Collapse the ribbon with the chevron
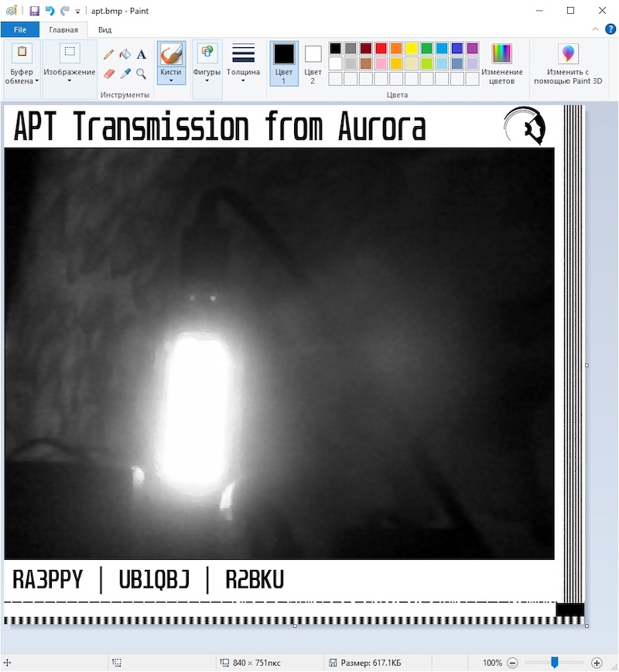This screenshot has width=619, height=672. coord(595,29)
